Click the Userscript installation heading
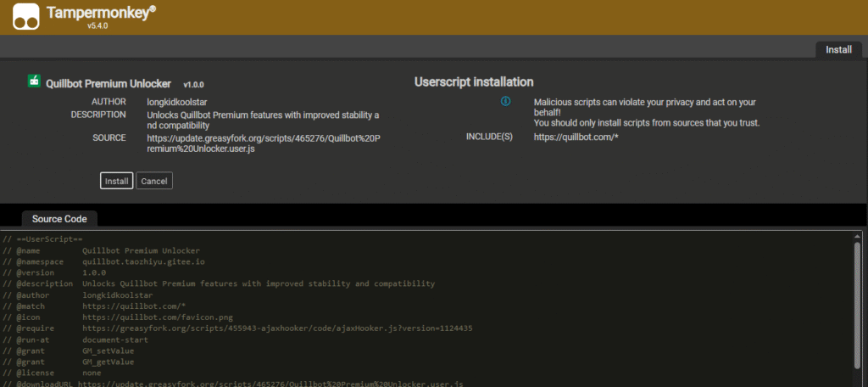 474,82
